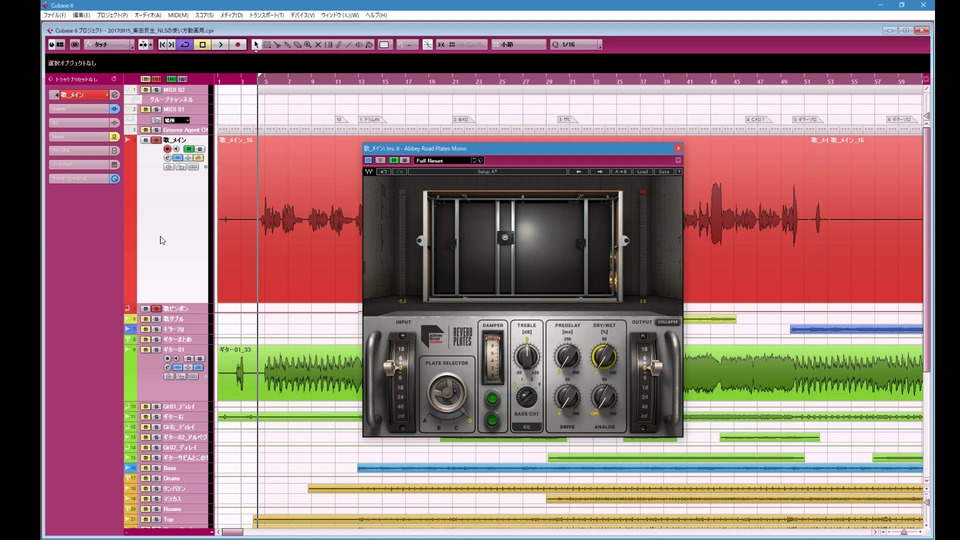Click the Save button in plugin

click(664, 172)
